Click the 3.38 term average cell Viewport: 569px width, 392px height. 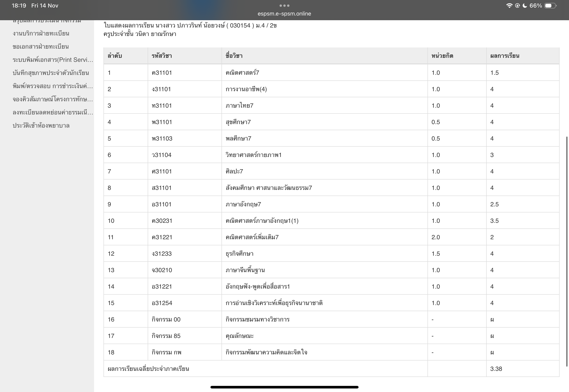[496, 369]
